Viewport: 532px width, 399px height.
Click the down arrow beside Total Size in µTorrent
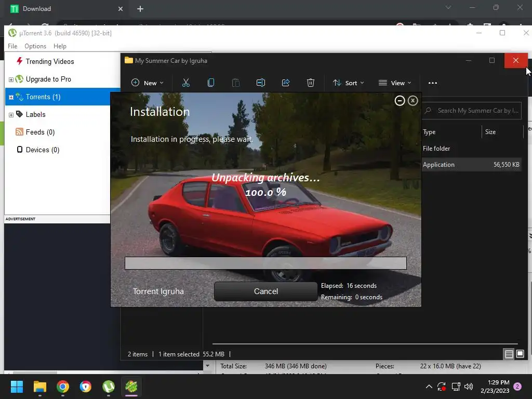[208, 366]
